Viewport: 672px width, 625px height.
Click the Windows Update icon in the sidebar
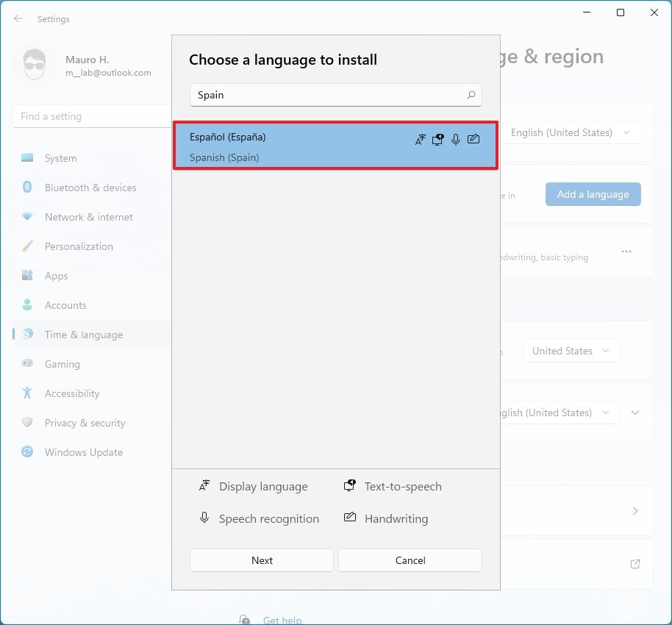(26, 452)
